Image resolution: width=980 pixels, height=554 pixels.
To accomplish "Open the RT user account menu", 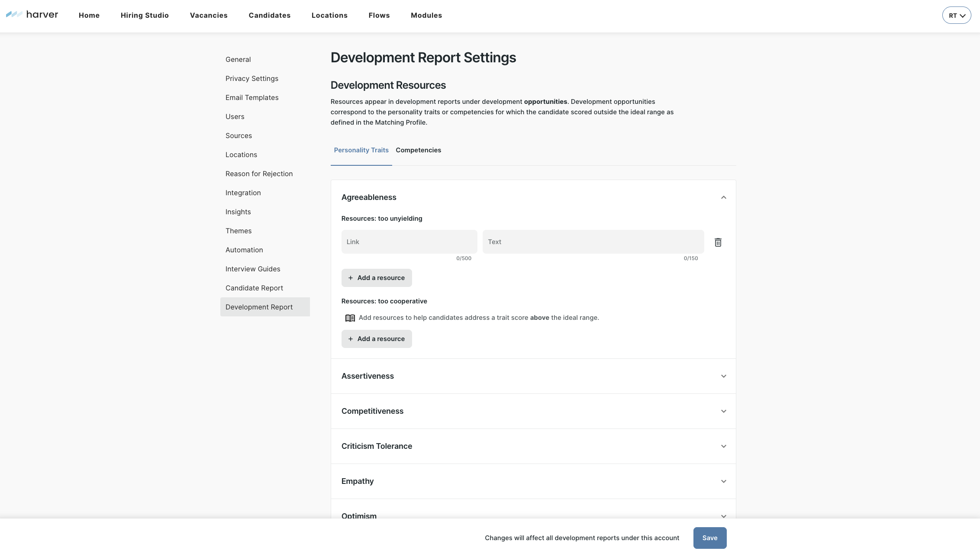I will [x=956, y=16].
